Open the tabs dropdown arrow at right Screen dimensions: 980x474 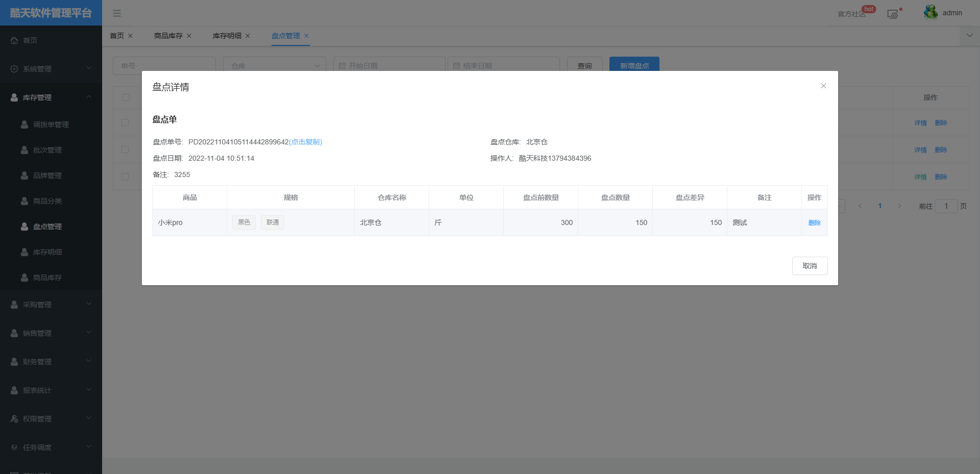[969, 36]
